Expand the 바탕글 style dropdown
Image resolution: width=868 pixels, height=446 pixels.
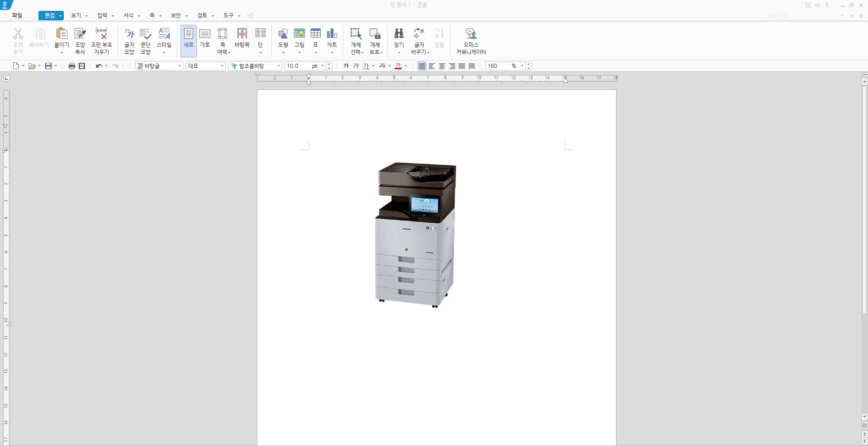[x=180, y=66]
